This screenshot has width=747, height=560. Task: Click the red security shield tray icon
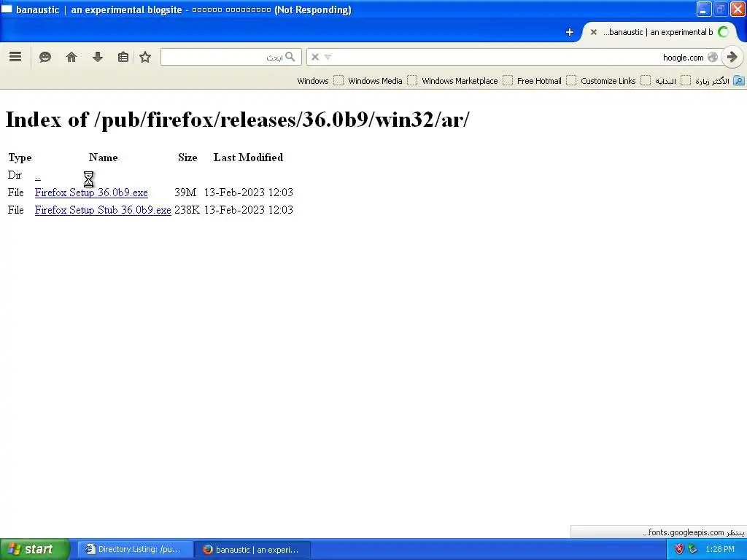click(x=679, y=550)
